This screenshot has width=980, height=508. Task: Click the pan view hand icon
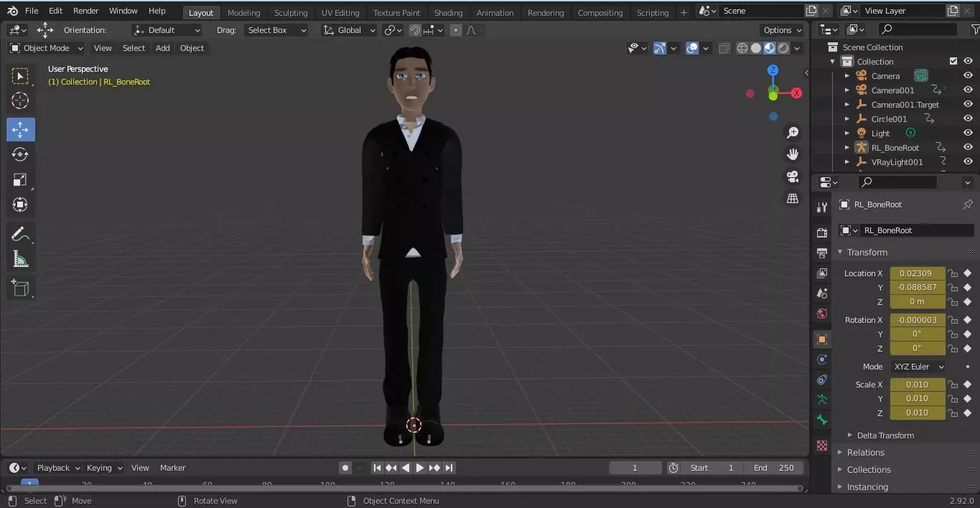793,154
